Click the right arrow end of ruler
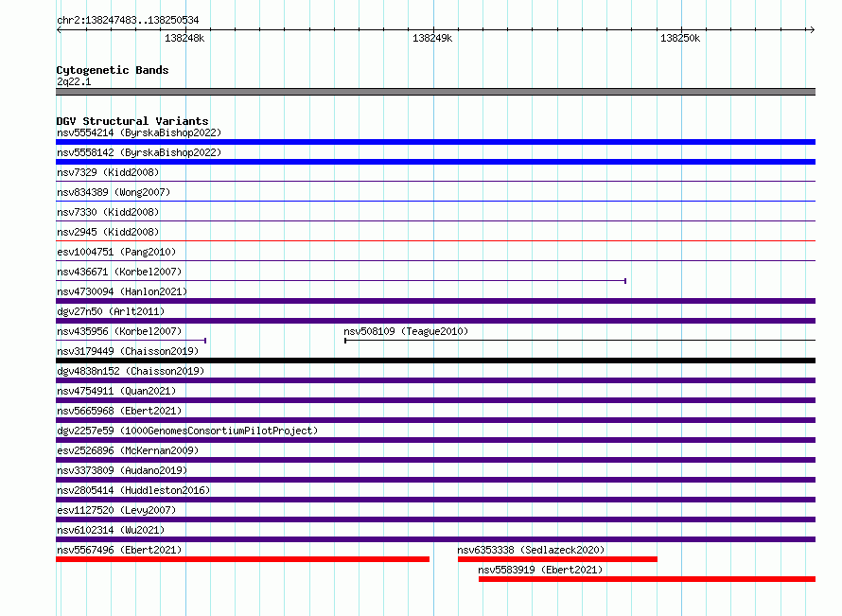The width and height of the screenshot is (842, 616). (x=812, y=30)
